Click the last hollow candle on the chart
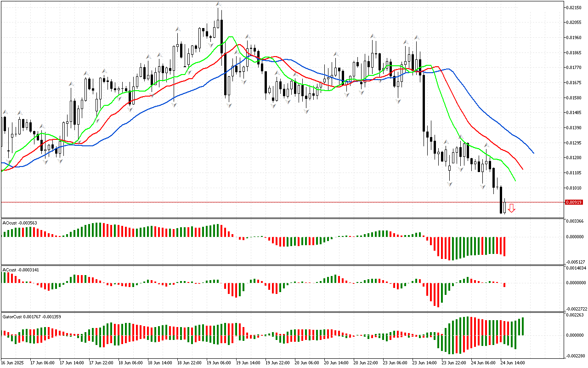Viewport: 588px width, 368px height. [504, 207]
